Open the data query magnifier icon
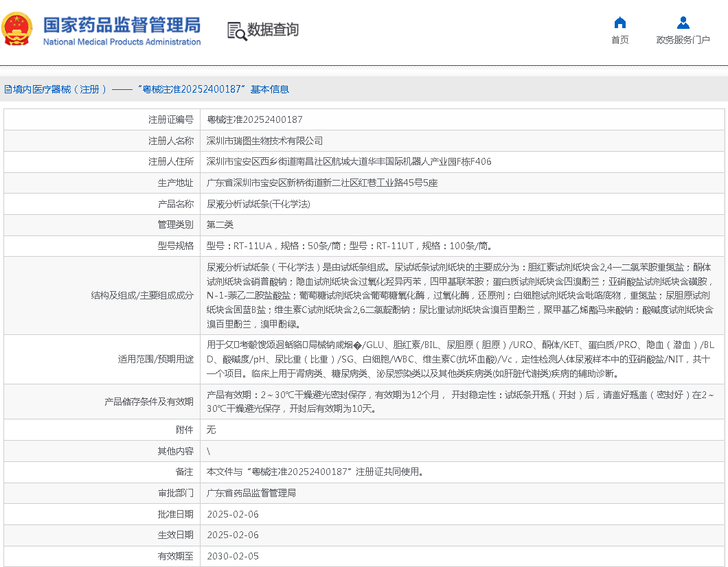Viewport: 728px width, 567px height. tap(237, 31)
